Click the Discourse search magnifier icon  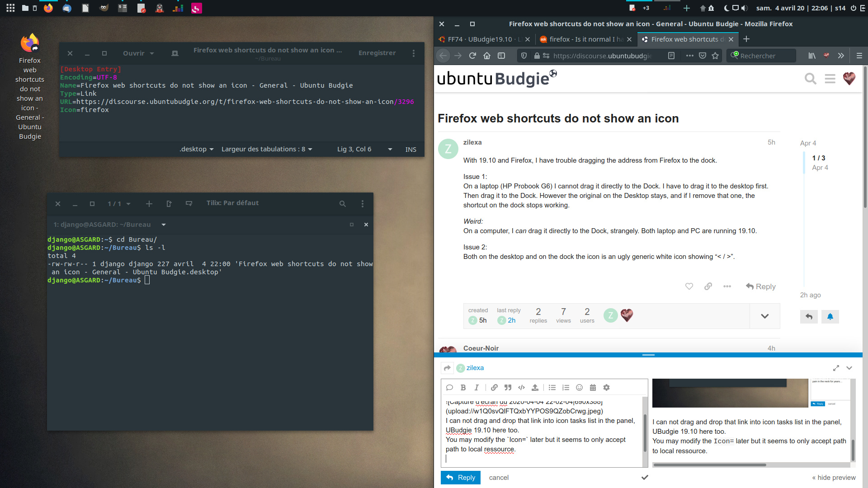point(810,79)
